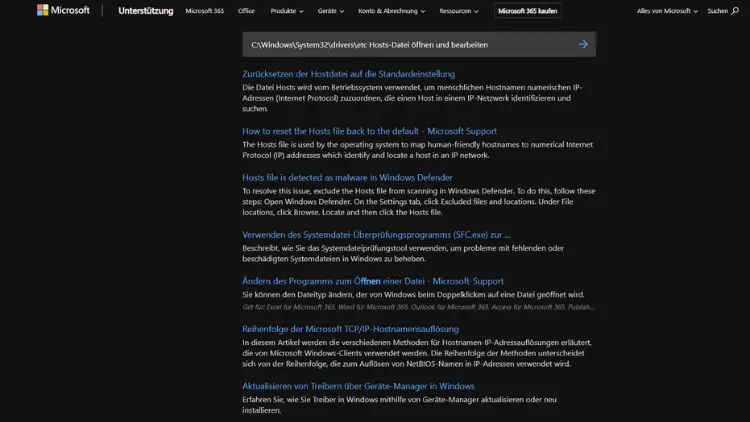Open Reihenfolge der TCP/IP-Hostnamensauflösung result
Viewport: 750px width, 422px height.
pos(350,328)
